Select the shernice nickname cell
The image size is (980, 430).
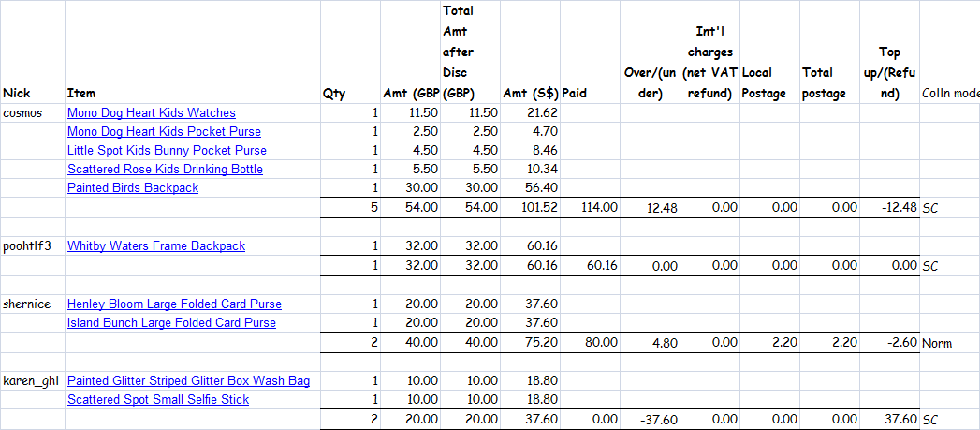(x=33, y=304)
